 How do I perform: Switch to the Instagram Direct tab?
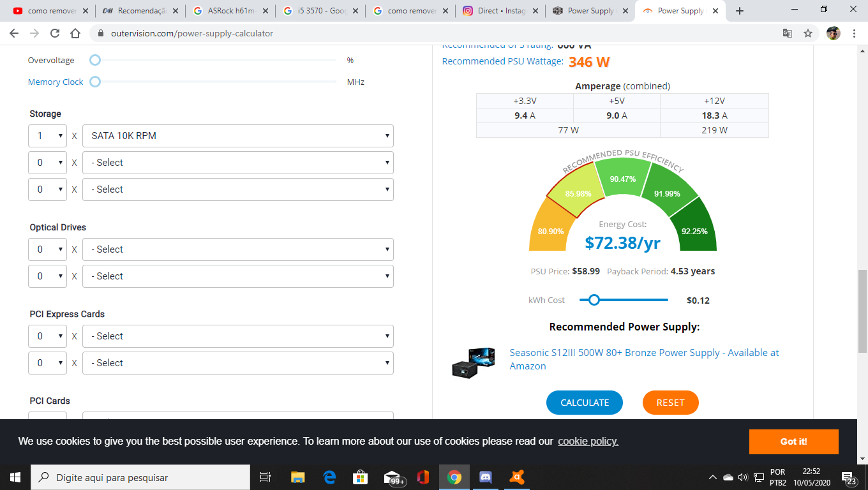501,11
